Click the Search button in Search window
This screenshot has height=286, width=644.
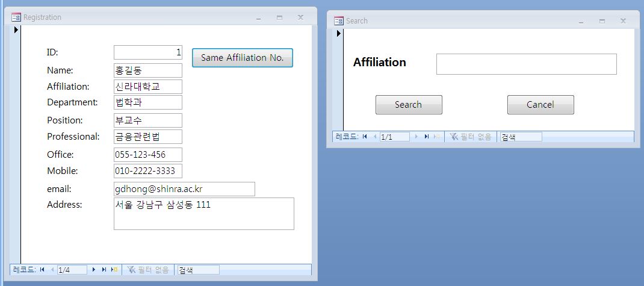[409, 105]
